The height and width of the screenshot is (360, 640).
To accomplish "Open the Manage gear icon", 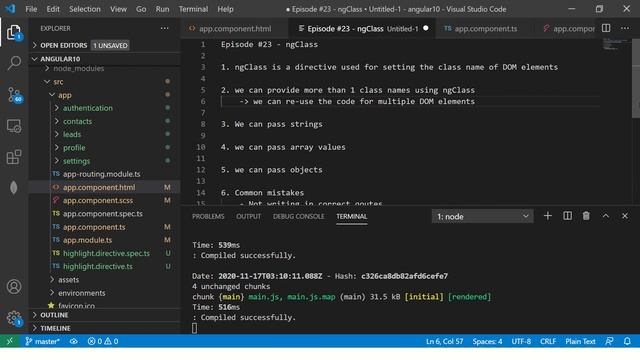I will tap(14, 318).
